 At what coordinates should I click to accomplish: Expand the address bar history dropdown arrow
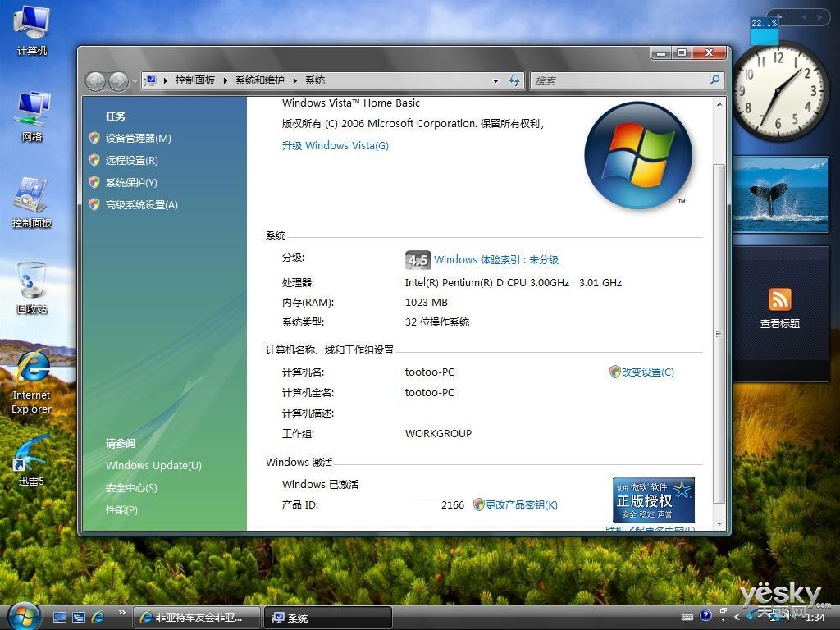495,80
